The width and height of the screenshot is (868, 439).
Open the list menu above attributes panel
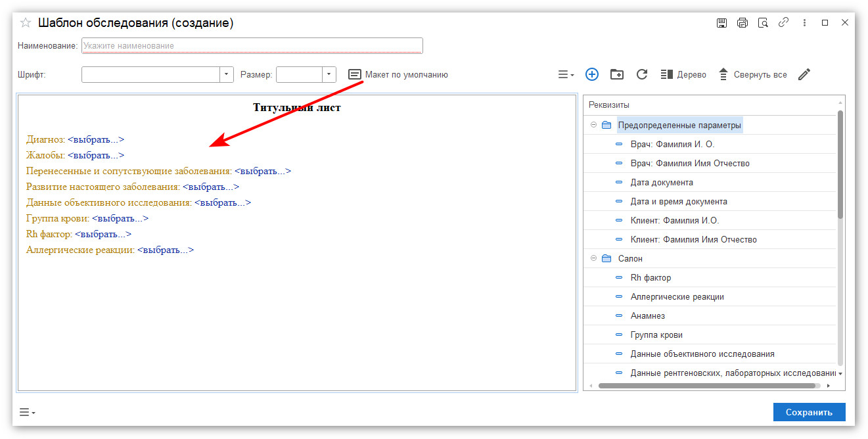point(566,75)
